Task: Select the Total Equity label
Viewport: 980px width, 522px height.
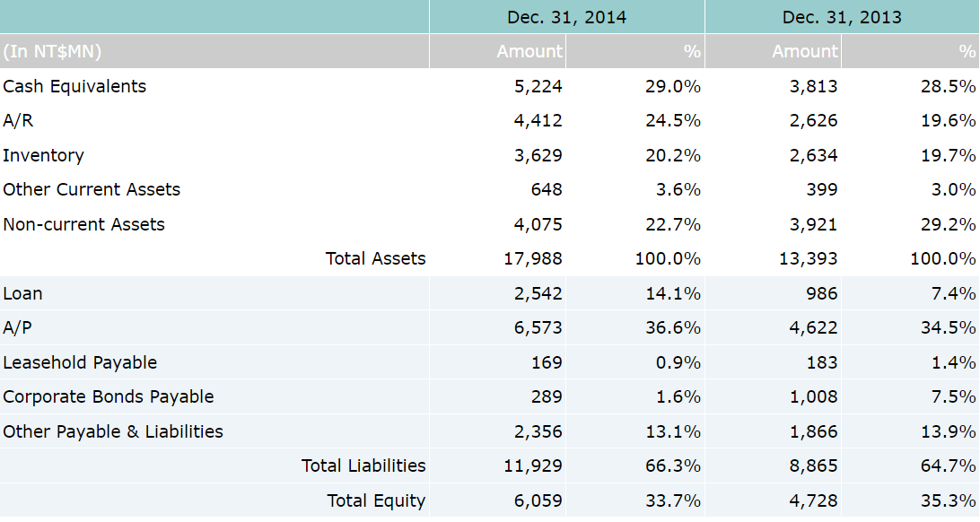Action: pos(376,500)
